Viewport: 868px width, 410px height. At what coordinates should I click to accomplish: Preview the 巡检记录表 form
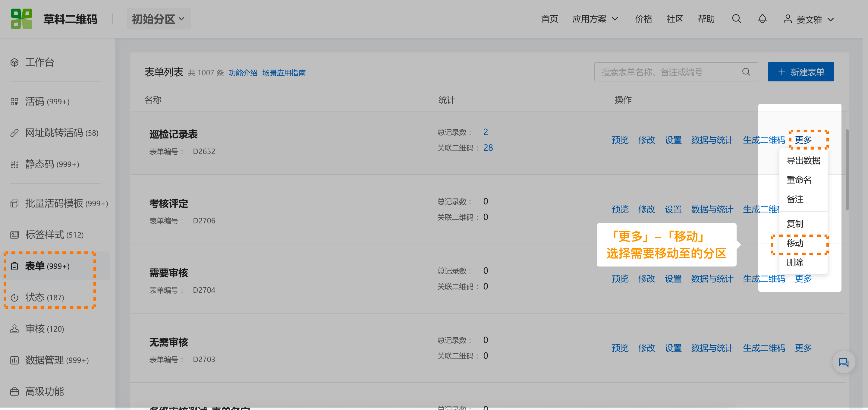point(620,140)
